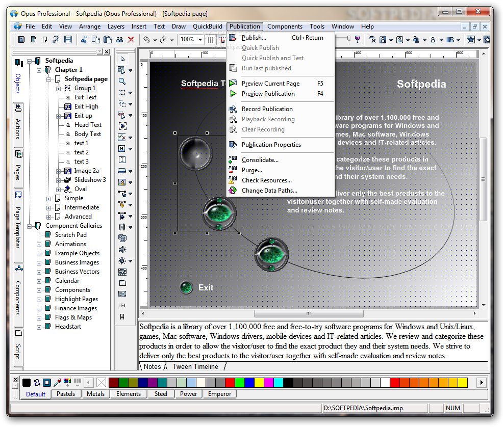The height and width of the screenshot is (427, 504).
Task: Switch to the Emperor palette tab
Action: point(219,394)
